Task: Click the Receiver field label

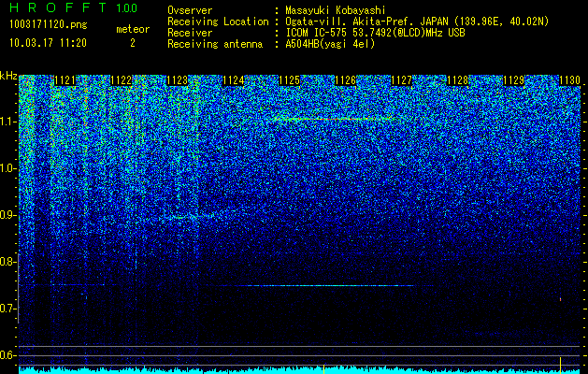Action: tap(190, 33)
